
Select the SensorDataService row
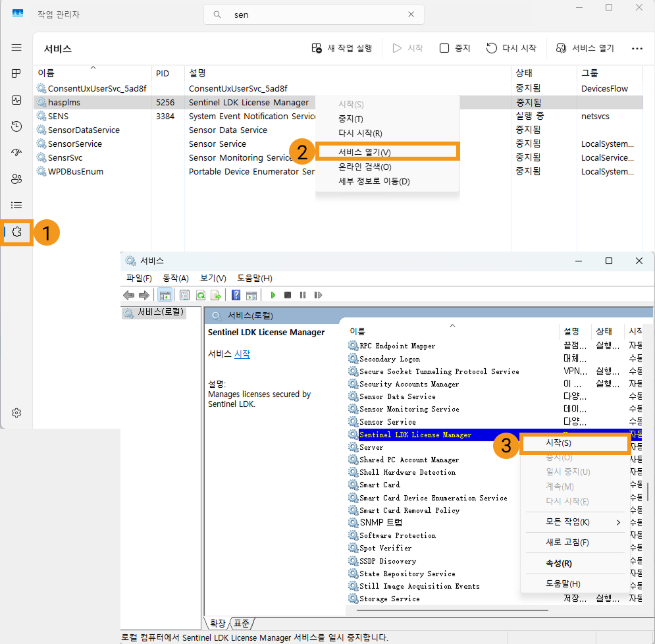coord(84,130)
